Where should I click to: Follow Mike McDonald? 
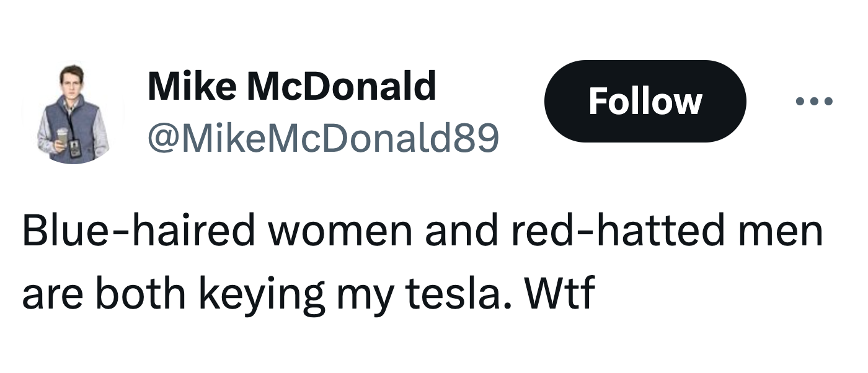click(645, 101)
